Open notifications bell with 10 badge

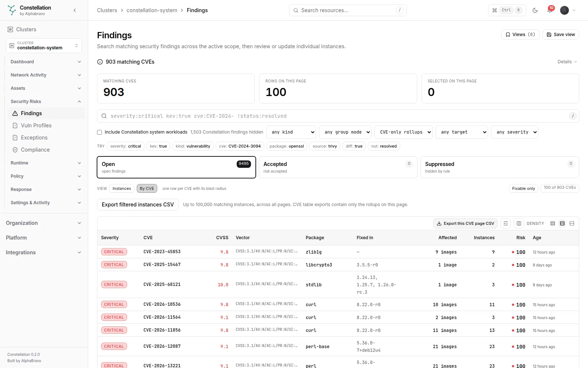click(550, 10)
